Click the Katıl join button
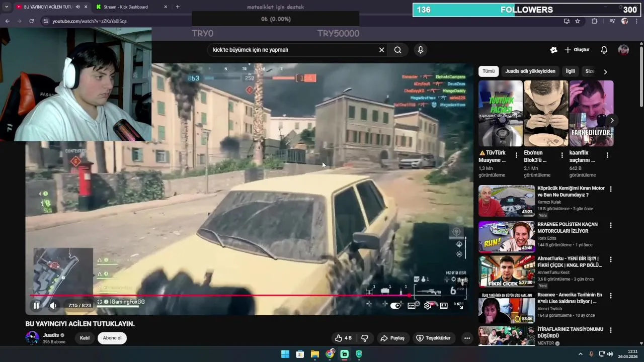The image size is (644, 362). pos(85,338)
